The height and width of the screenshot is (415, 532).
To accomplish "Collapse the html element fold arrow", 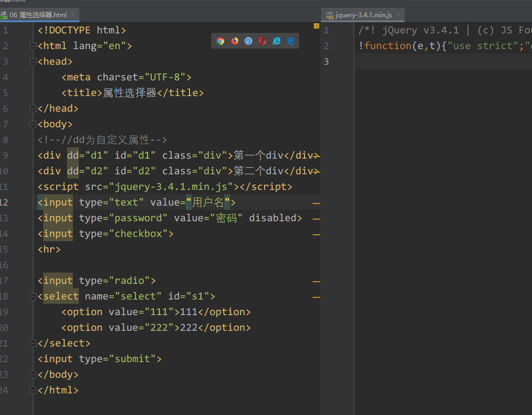I will 32,46.
